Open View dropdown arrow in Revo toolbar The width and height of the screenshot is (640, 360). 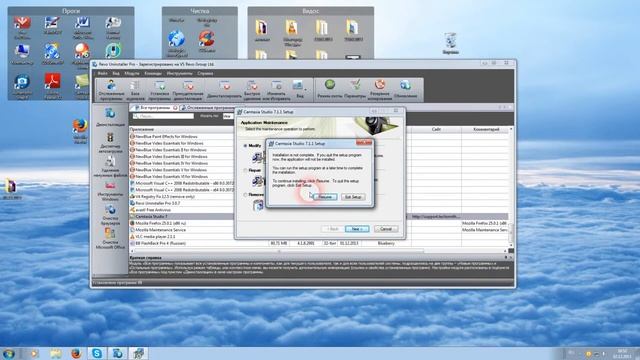tap(306, 89)
